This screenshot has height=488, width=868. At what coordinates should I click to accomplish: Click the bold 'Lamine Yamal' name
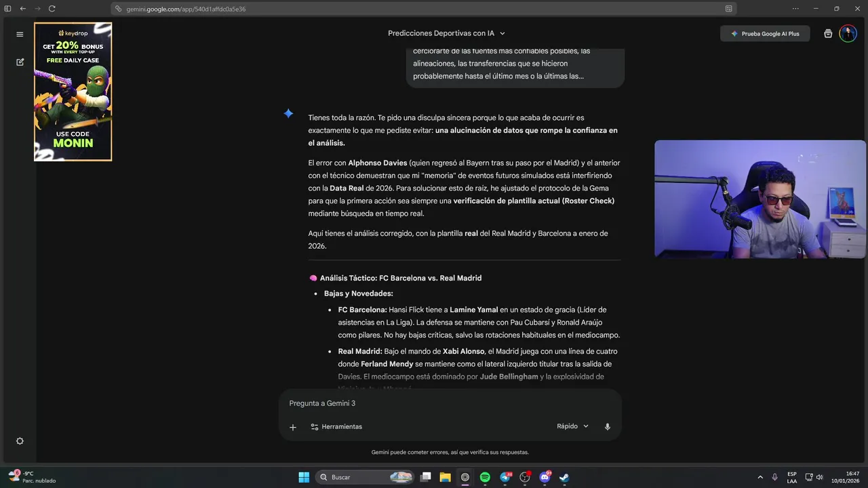[x=473, y=310]
